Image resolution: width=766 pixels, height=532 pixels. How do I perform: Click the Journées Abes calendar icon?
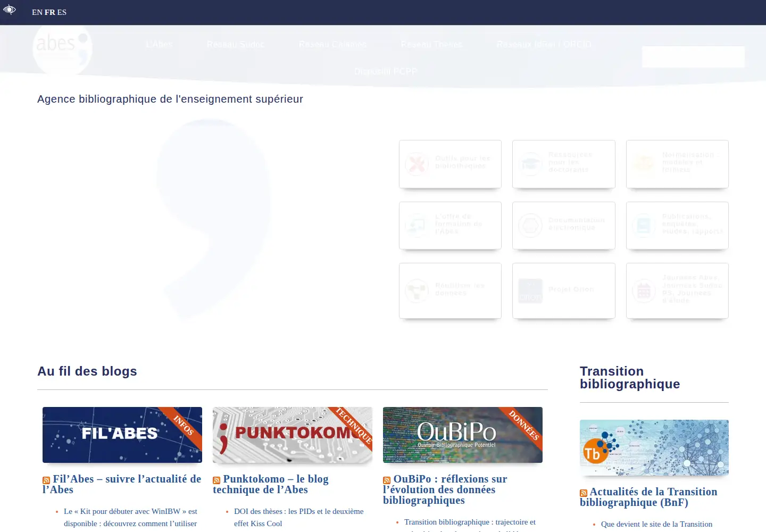click(644, 290)
